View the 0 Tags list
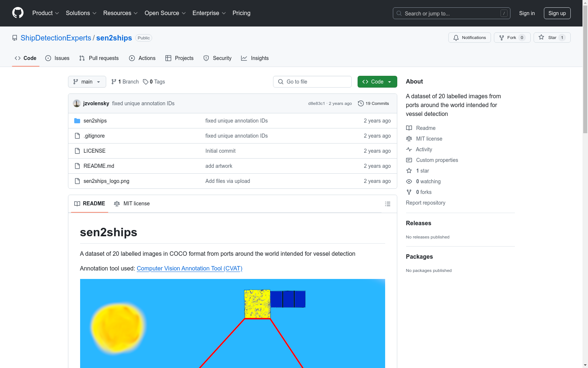Screen dimensions: 588x368 click(x=154, y=82)
